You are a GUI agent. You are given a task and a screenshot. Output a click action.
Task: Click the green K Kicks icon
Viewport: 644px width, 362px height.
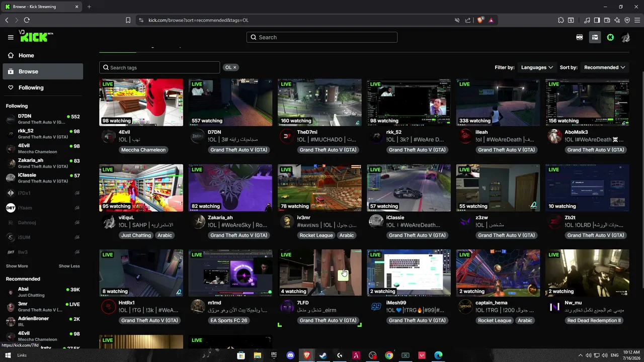(610, 37)
